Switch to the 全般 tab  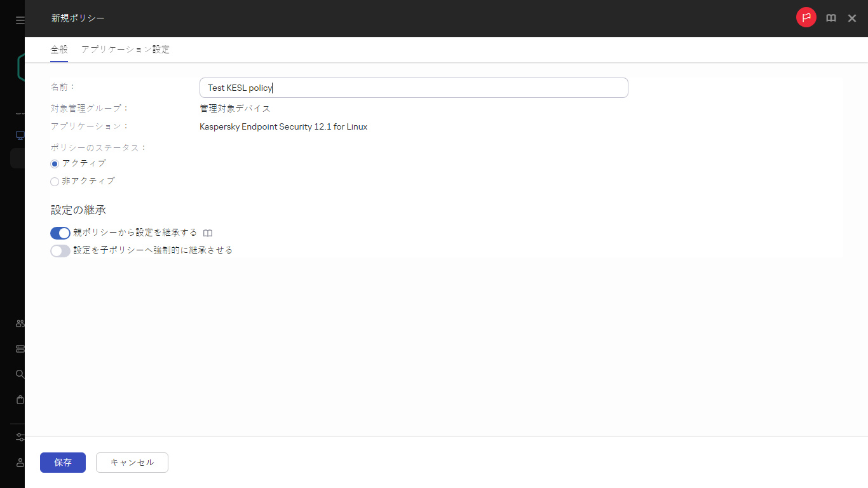pos(59,50)
